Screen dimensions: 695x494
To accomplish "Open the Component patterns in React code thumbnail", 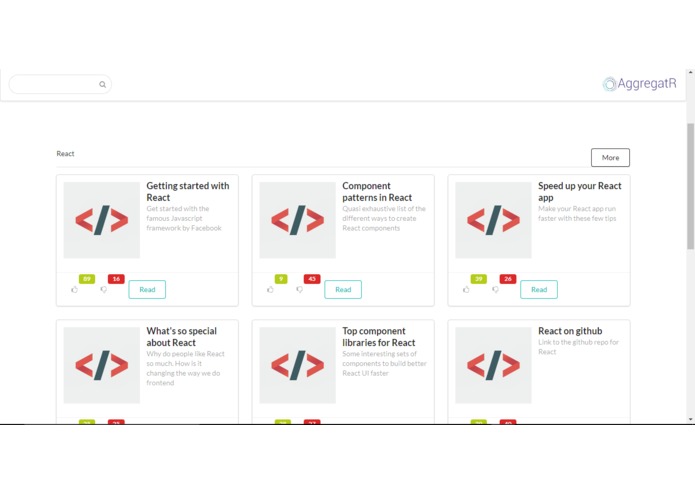I will point(297,220).
